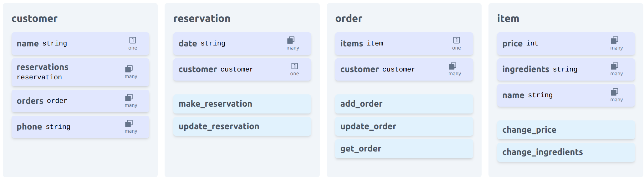Choose the get_order action

tap(404, 149)
